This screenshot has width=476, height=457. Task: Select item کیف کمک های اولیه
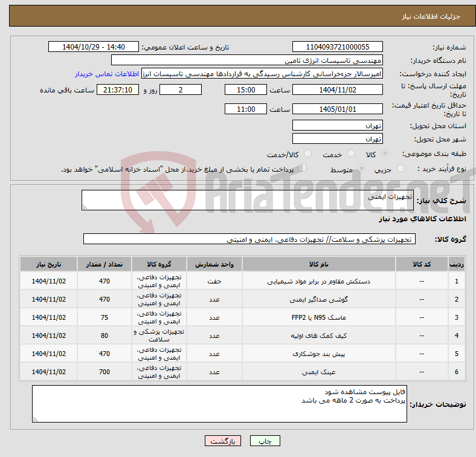tap(319, 335)
